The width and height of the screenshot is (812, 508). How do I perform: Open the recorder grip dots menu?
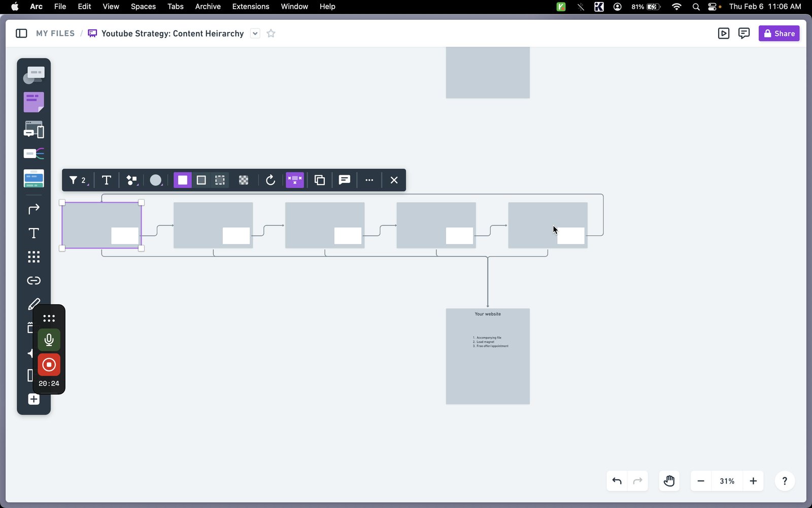(x=49, y=319)
